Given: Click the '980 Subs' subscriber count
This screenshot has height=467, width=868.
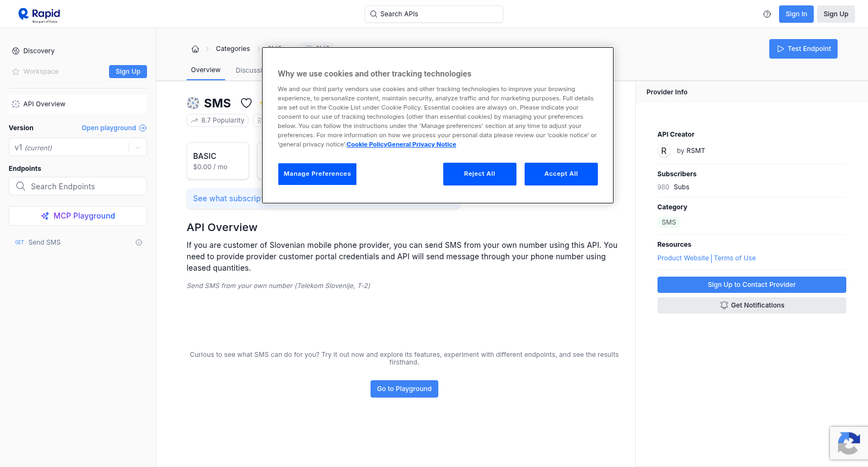Looking at the screenshot, I should click(673, 187).
